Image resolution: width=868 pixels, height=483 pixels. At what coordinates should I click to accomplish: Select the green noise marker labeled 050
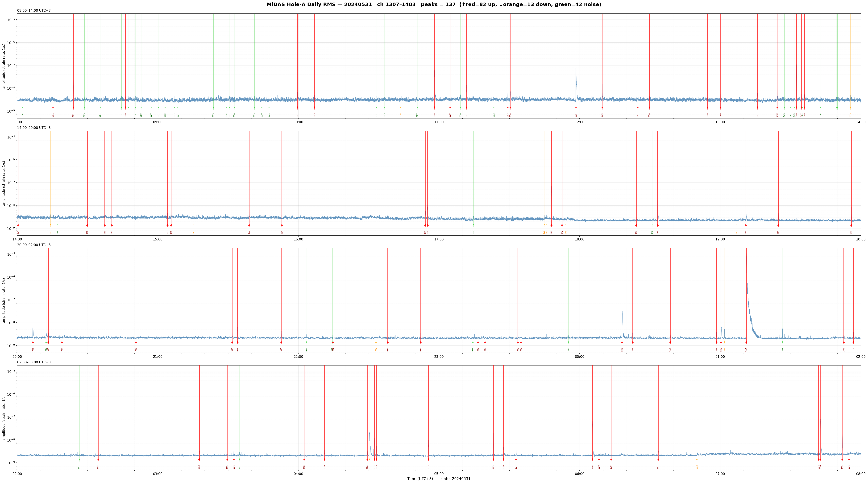821,108
